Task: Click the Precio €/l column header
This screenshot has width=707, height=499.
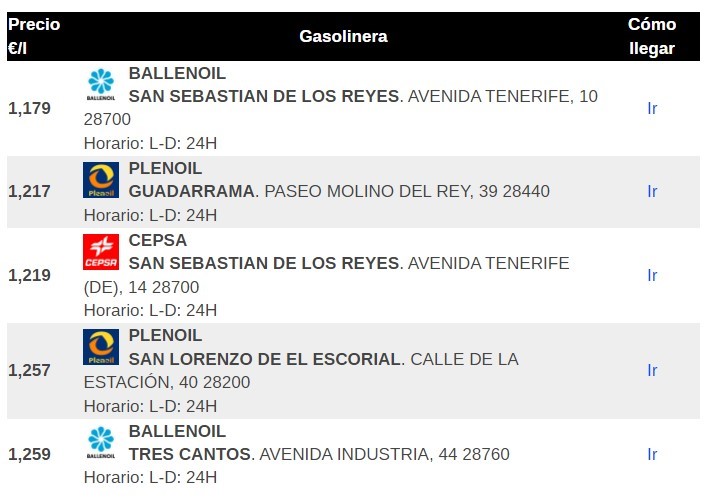Action: [34, 36]
